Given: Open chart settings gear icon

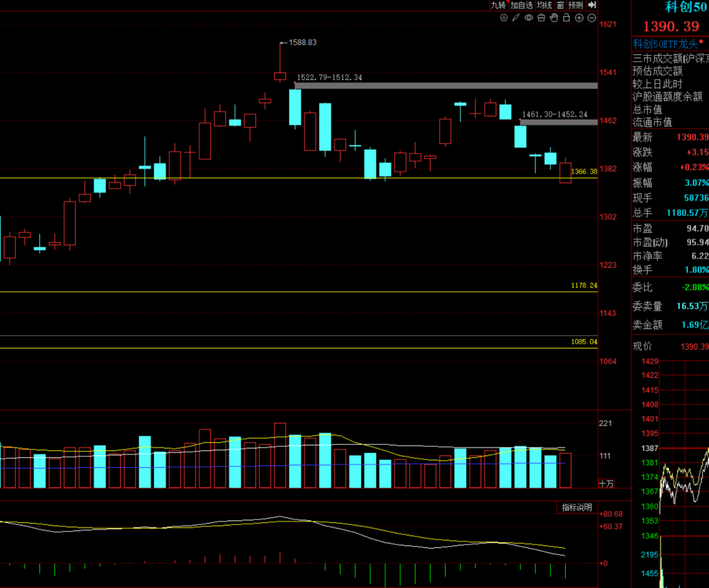Looking at the screenshot, I should tap(504, 18).
